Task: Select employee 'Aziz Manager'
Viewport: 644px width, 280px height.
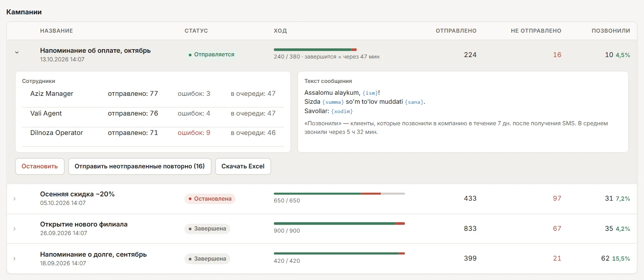Action: coord(52,94)
